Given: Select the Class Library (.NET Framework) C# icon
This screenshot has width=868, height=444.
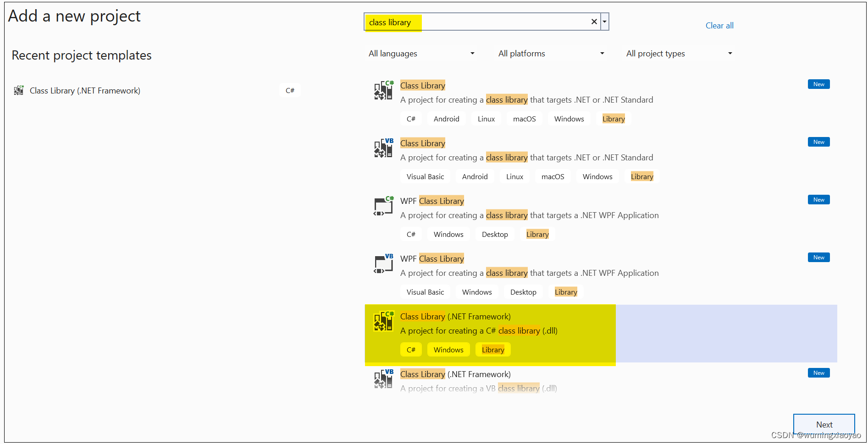Looking at the screenshot, I should click(x=383, y=321).
